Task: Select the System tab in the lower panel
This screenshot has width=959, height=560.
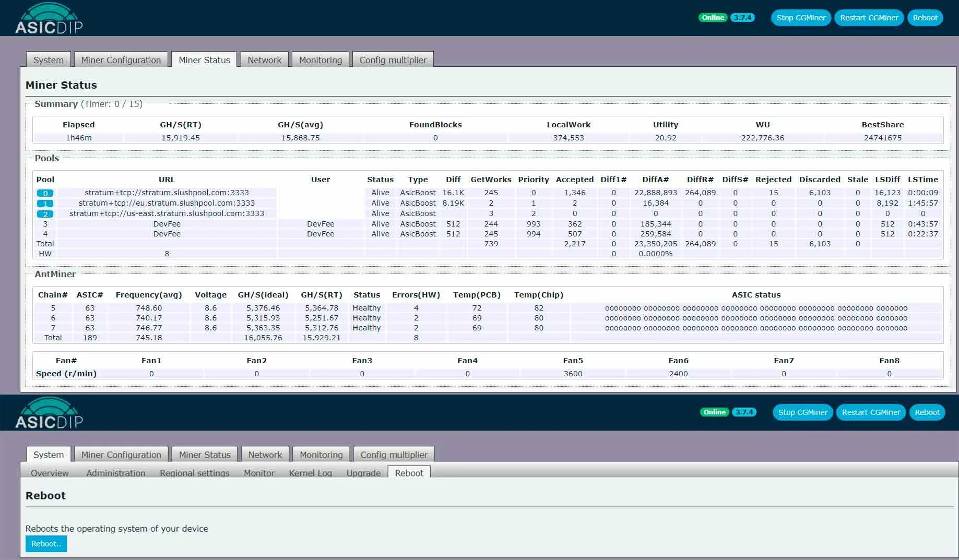Action: pos(49,455)
